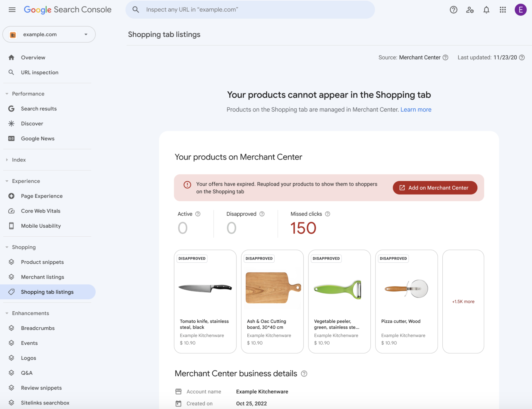Click the help icon next to Merchant Center source
The height and width of the screenshot is (409, 532).
(445, 58)
